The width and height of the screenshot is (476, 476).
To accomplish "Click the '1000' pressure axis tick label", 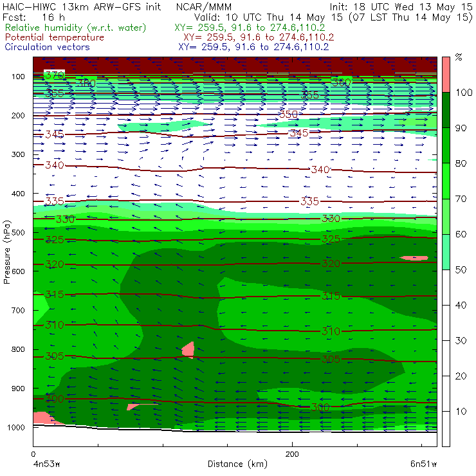I will tap(16, 427).
